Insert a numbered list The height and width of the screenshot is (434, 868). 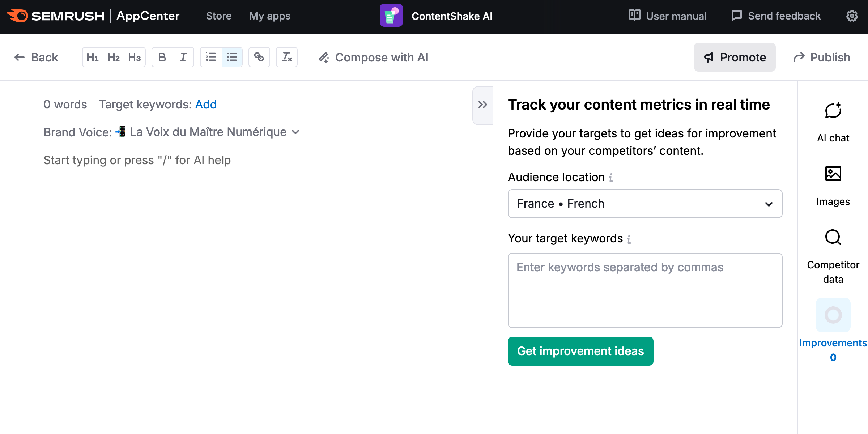[x=211, y=57]
